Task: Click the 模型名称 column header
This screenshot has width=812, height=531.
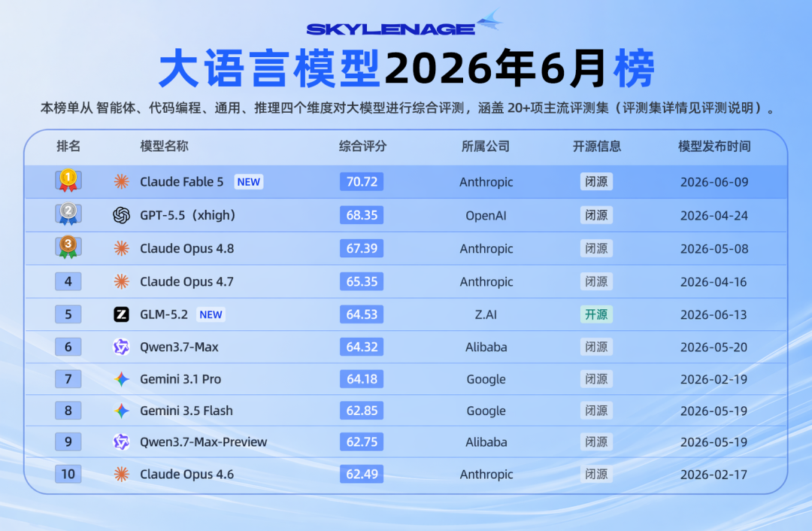Action: 164,146
